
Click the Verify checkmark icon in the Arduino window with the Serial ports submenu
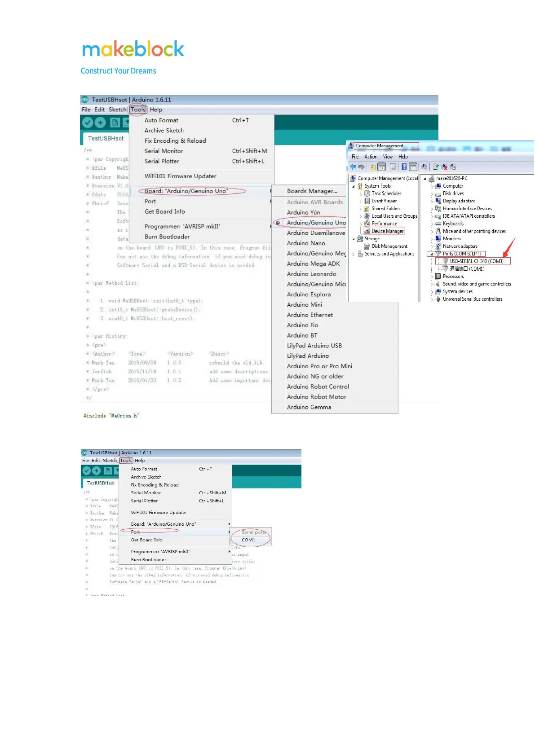[86, 470]
